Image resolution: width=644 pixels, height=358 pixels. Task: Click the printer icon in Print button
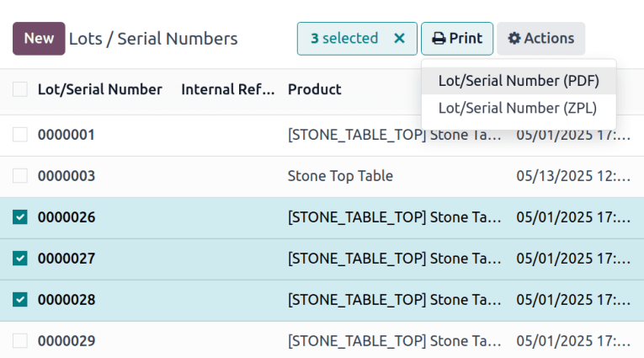(438, 39)
